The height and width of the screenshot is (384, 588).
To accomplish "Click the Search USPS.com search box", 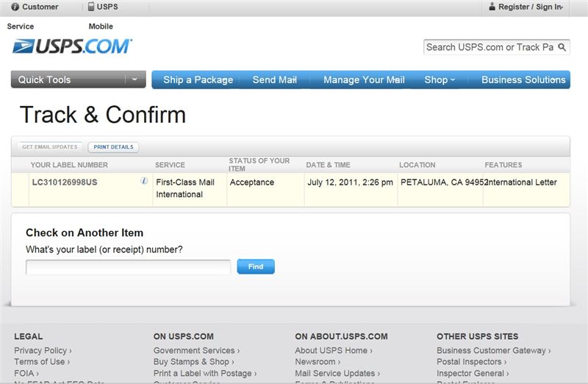I will click(490, 47).
